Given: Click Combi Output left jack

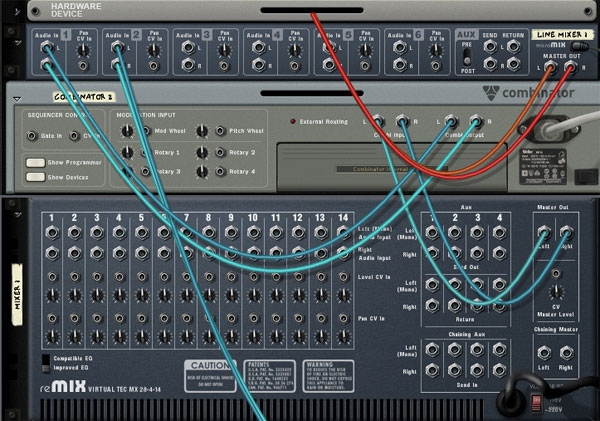Looking at the screenshot, I should [x=452, y=121].
